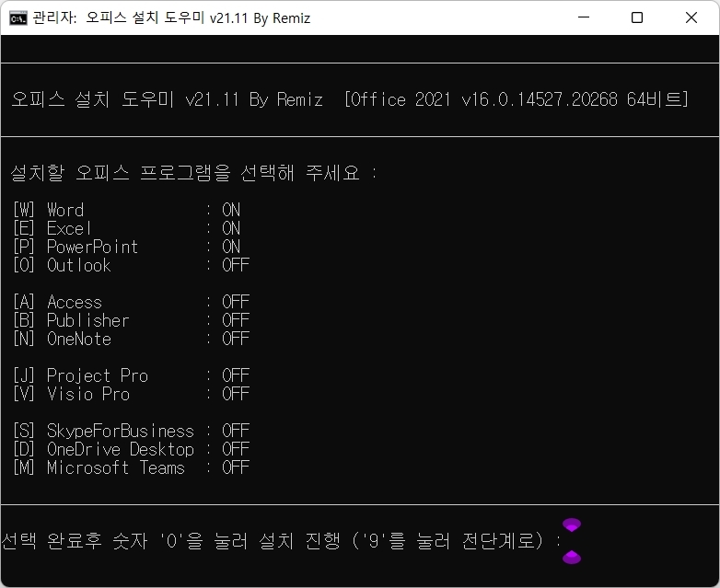Click the ON status next to Word
Screen dimensions: 720x588
point(231,210)
